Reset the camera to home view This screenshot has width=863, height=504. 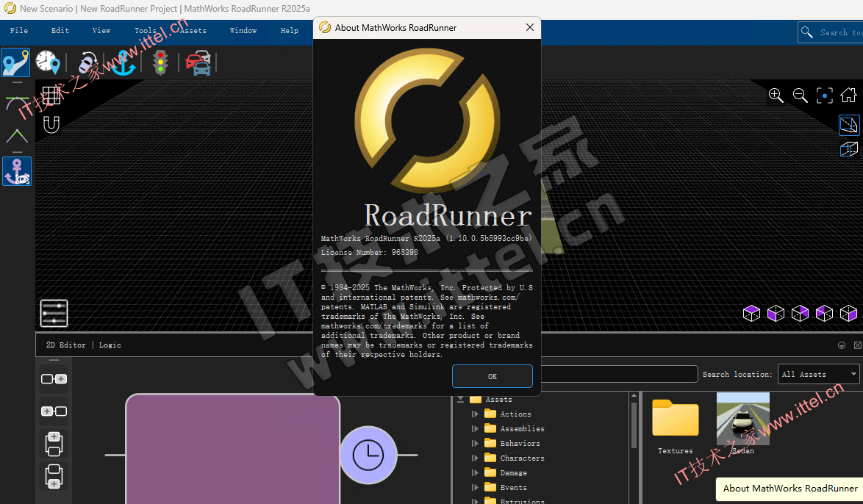(x=849, y=96)
